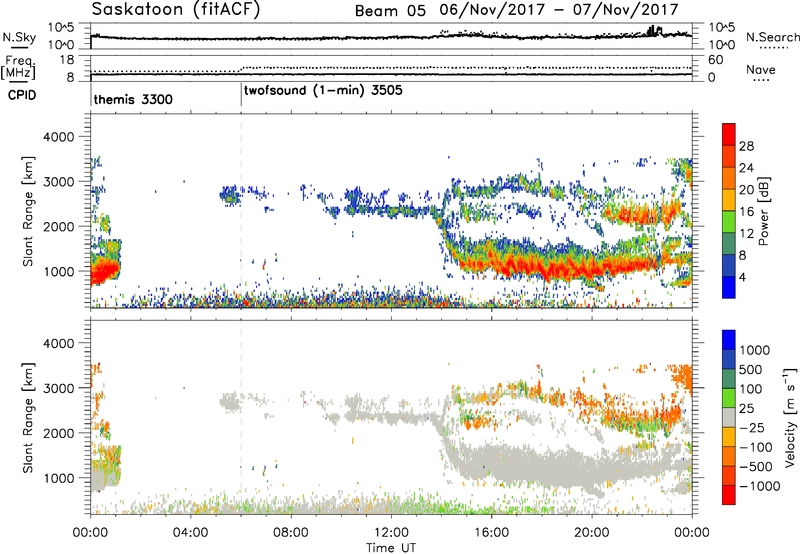The height and width of the screenshot is (554, 800).
Task: Click the leftmost 00:00 time tick label
Action: tap(90, 533)
